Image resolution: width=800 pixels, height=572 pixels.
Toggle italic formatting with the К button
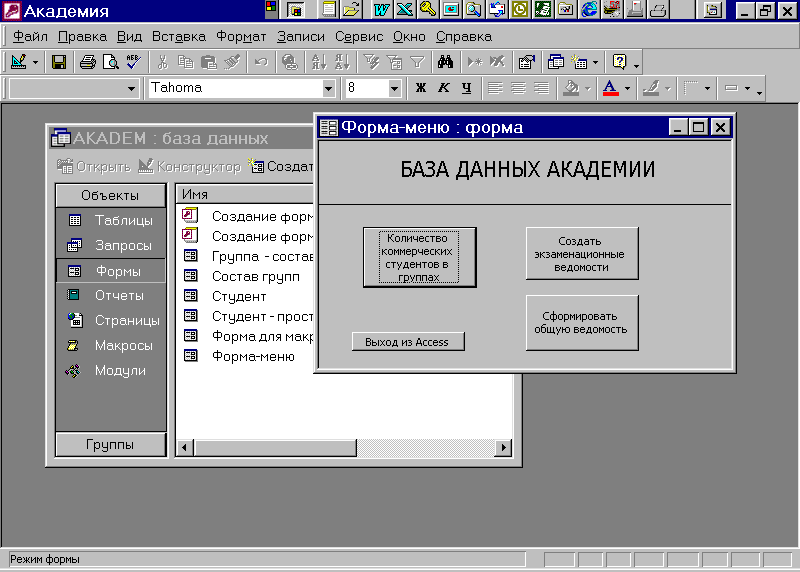click(443, 88)
